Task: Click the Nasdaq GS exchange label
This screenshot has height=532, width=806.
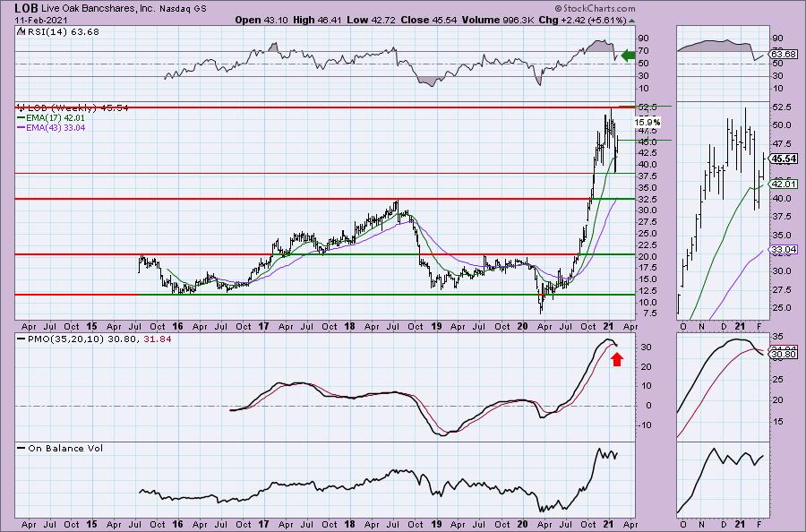Action: pos(181,8)
